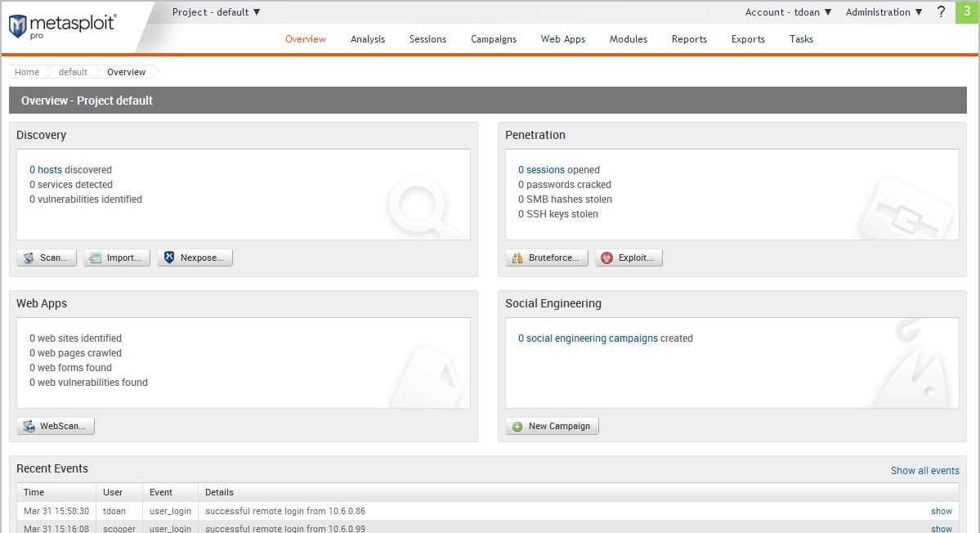Click the WebScan button under Web Apps
980x533 pixels.
click(56, 426)
